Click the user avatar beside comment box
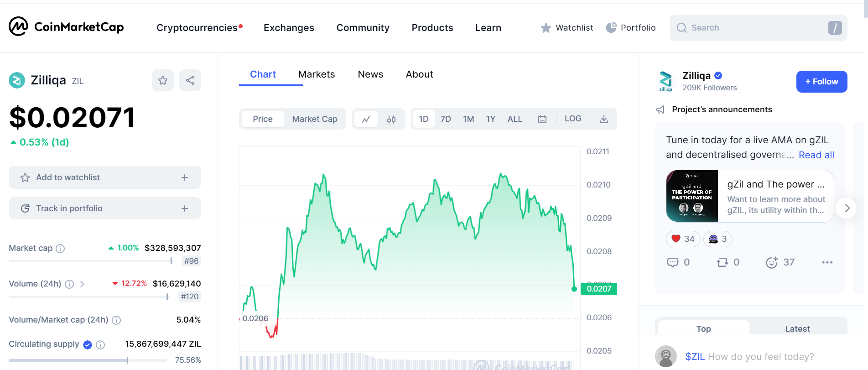Image resolution: width=868 pixels, height=370 pixels. (666, 356)
